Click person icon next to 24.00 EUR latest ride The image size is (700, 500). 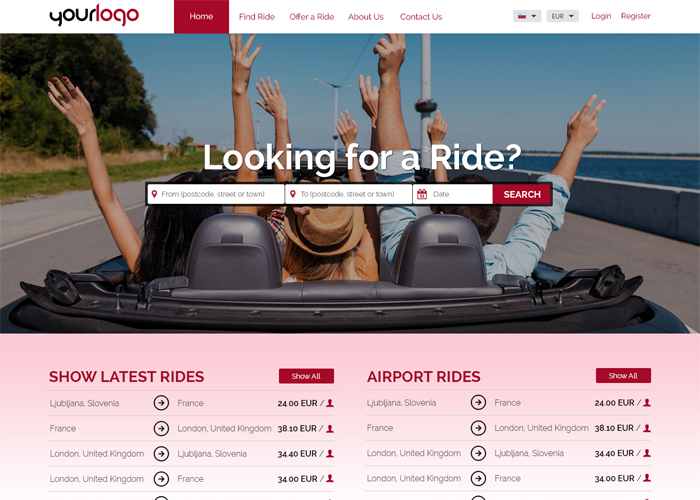click(330, 403)
